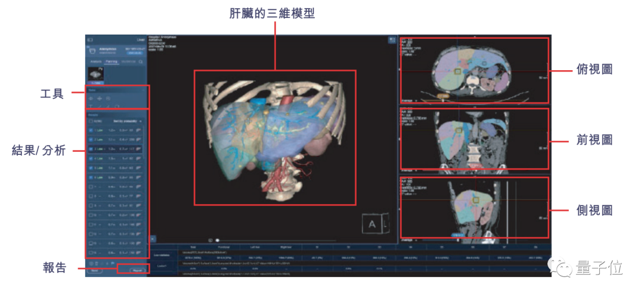
Task: Switch to the Analysis tab
Action: coord(96,61)
